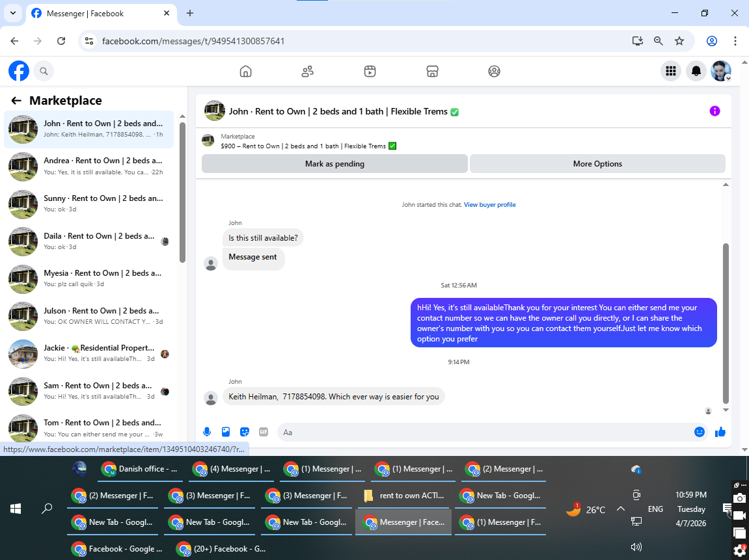Reload the page with refresh icon
The image size is (749, 560).
pyautogui.click(x=61, y=41)
